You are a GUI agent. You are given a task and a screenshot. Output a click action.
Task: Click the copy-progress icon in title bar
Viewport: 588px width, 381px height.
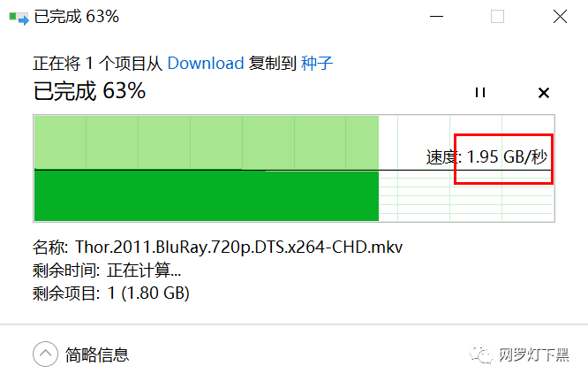click(19, 18)
